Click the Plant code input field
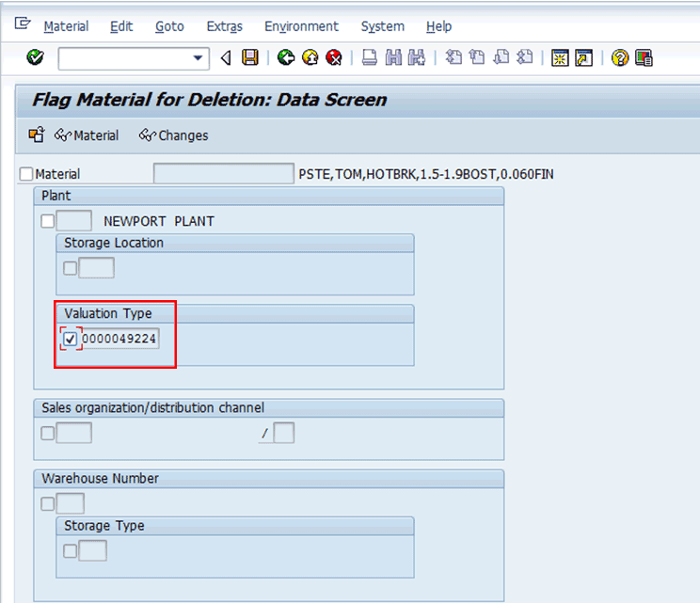Image resolution: width=700 pixels, height=603 pixels. click(74, 221)
